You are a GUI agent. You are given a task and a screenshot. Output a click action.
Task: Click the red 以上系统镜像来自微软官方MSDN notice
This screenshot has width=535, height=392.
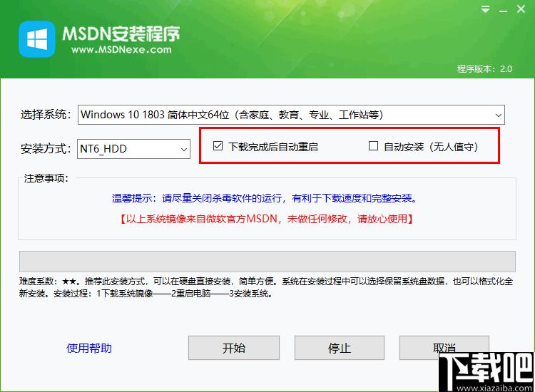click(x=267, y=219)
